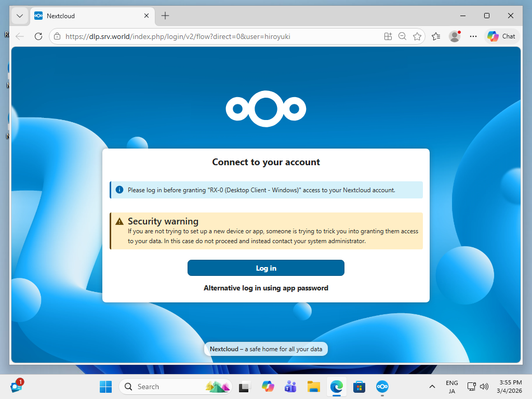Open the clock showing 3:55 PM
Viewport: 532px width, 399px height.
(509, 387)
